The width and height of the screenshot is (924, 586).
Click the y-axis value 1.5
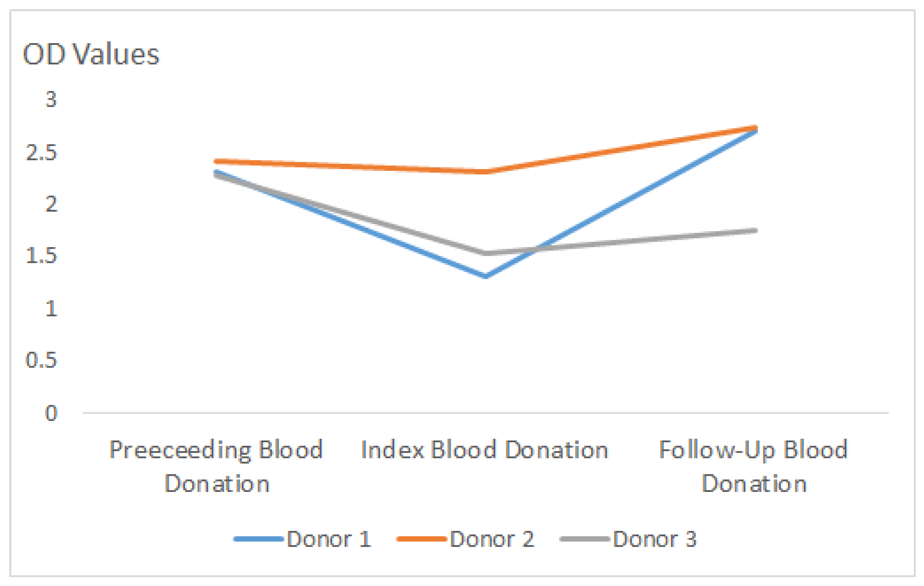(41, 255)
